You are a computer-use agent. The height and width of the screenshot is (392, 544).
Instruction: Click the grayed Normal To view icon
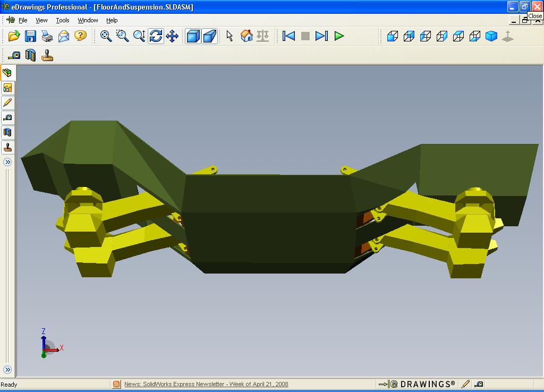coord(508,36)
